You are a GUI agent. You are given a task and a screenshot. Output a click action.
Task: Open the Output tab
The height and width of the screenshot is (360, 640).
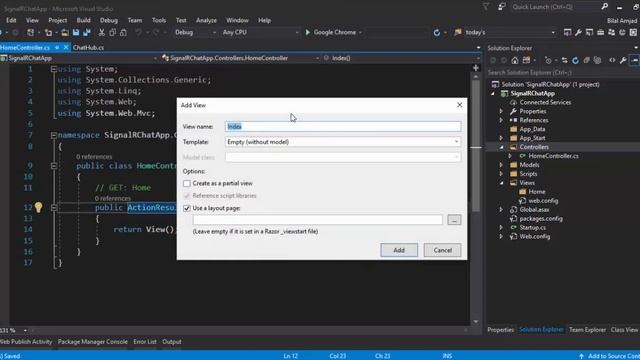coord(172,342)
